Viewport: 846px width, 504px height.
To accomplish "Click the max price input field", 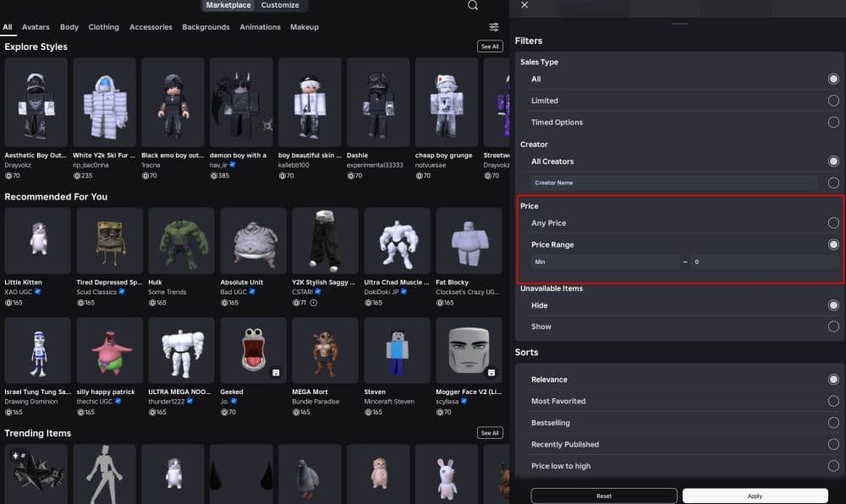I will (765, 262).
